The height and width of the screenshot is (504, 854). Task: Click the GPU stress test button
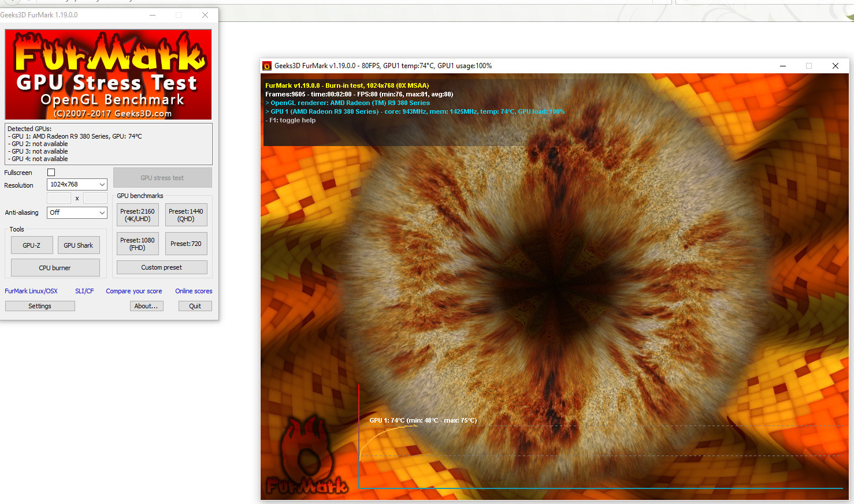pos(162,178)
